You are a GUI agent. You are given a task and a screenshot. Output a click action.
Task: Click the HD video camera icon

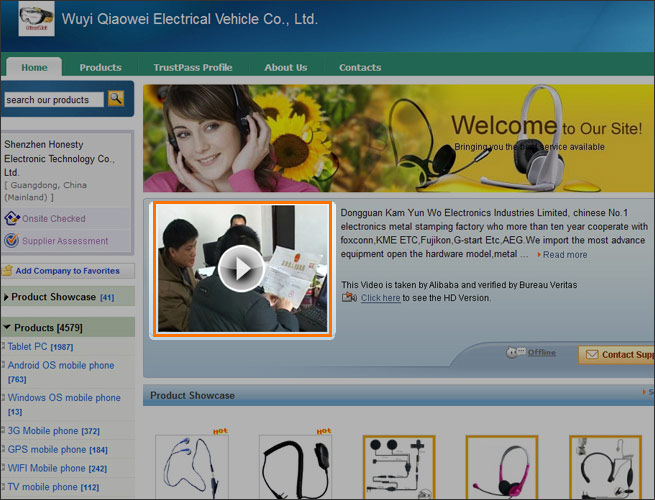[349, 297]
